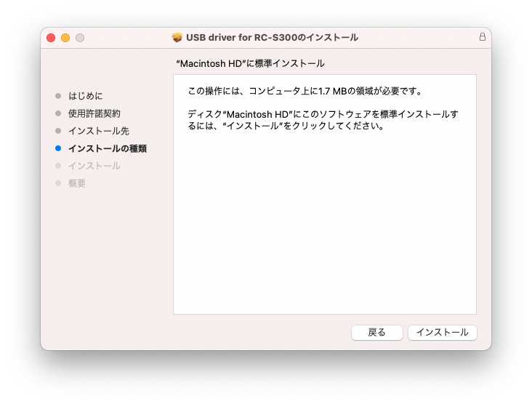Click the dimmed インストール step in sidebar
532x404 pixels.
click(x=94, y=166)
